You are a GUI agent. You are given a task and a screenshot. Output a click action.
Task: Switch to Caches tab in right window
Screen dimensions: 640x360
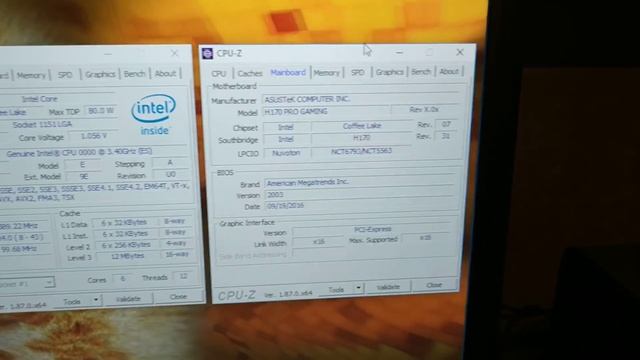pos(250,73)
